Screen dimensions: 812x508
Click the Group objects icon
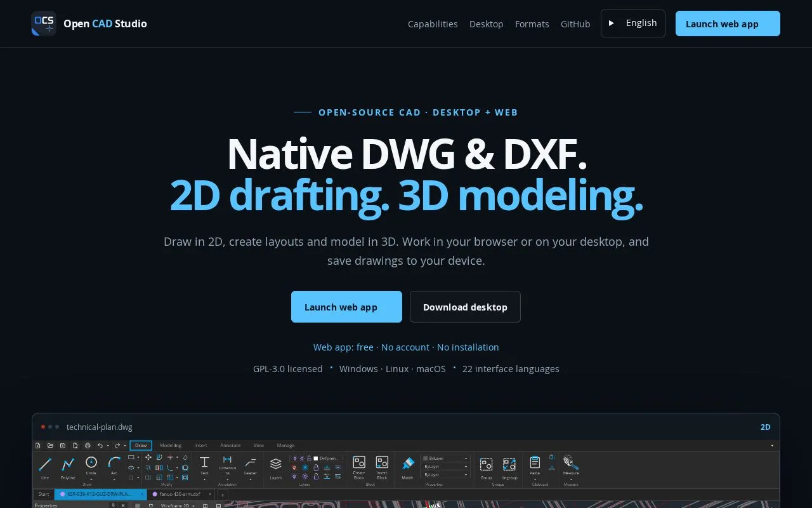click(x=486, y=464)
